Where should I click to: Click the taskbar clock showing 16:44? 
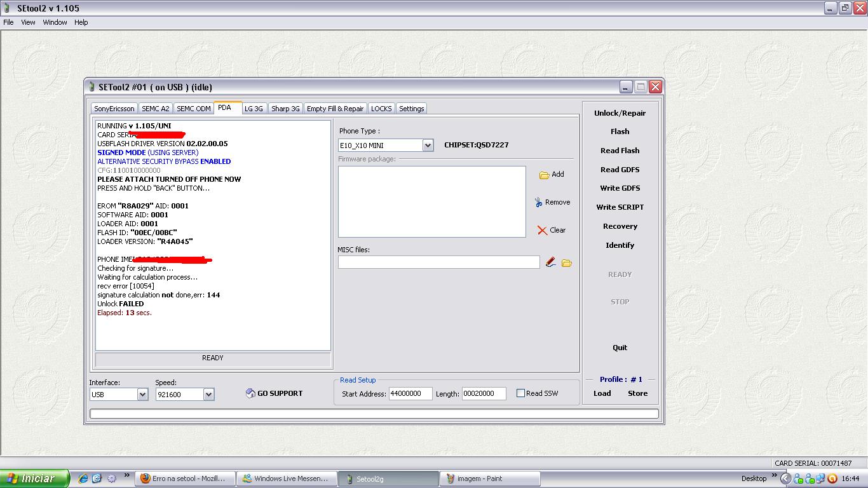850,478
